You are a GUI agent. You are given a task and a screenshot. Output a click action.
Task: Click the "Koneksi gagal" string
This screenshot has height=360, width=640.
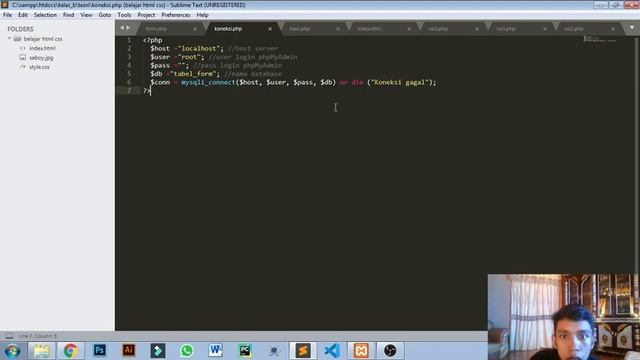(x=400, y=82)
